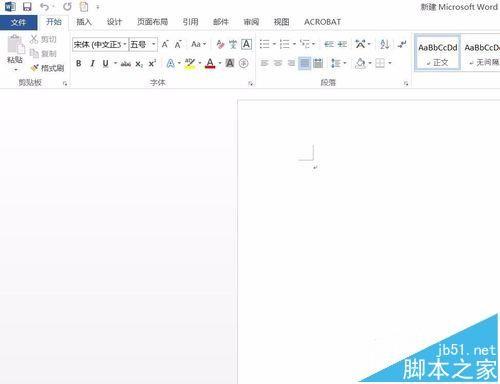Click the Phonetic Guide (拼音) icon
Viewport: 500px width, 384px height.
(233, 44)
